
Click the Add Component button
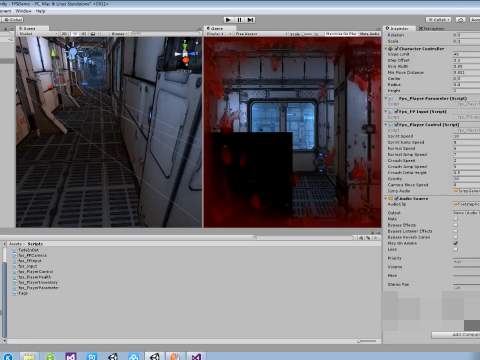pos(456,335)
